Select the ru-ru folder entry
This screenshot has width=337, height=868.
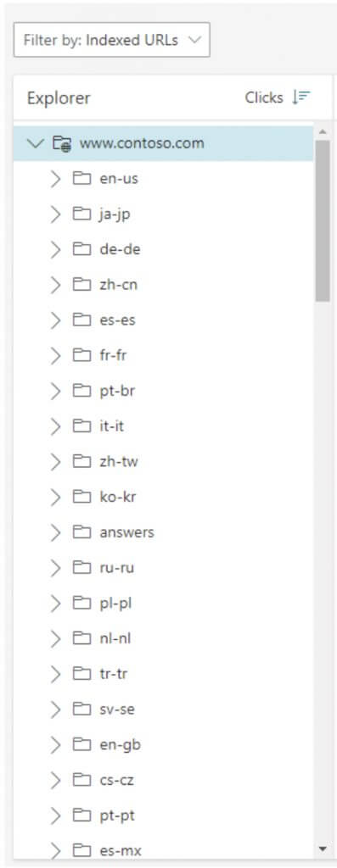click(x=164, y=568)
